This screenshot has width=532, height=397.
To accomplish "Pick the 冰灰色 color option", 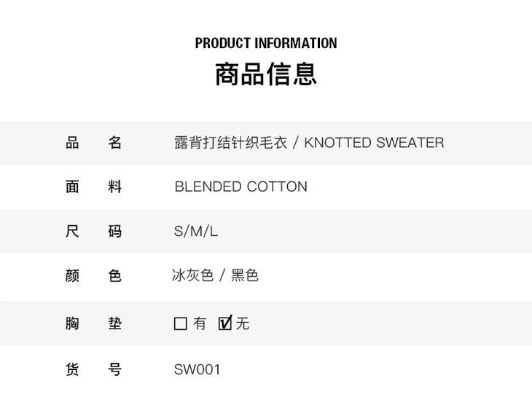I will coord(192,275).
